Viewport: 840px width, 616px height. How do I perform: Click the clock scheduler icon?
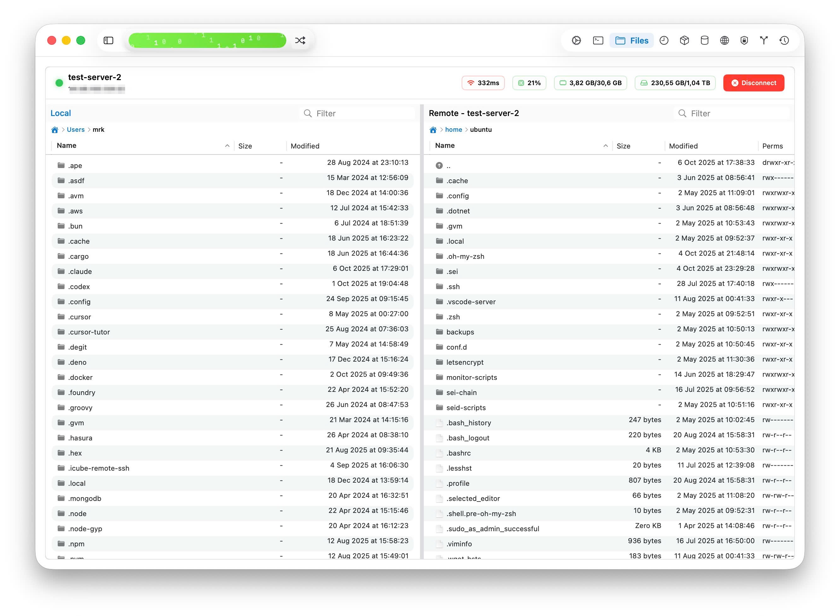(x=664, y=40)
